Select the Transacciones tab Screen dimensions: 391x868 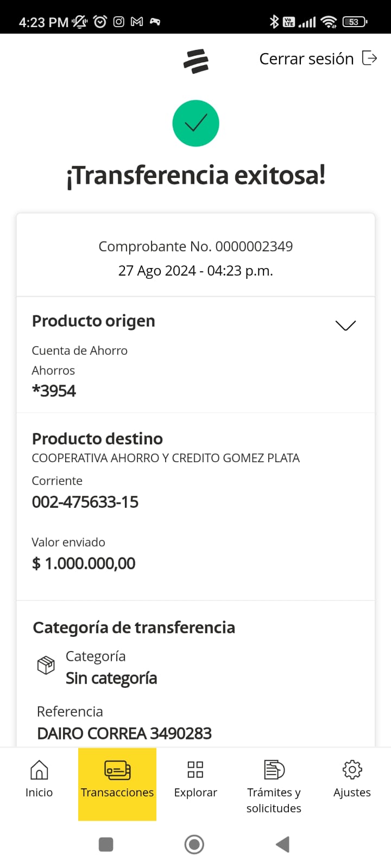coord(117,783)
